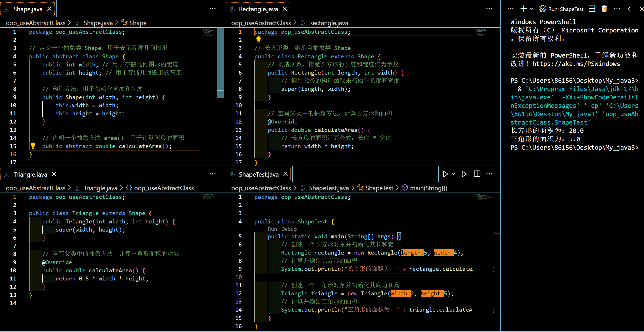
Task: Click ShapeTest.java breadcrumb item
Action: (x=329, y=188)
